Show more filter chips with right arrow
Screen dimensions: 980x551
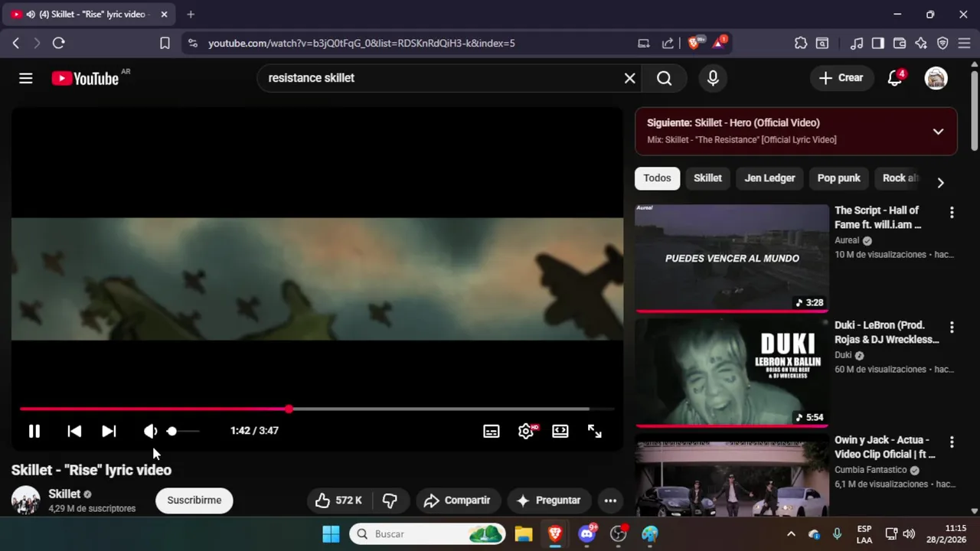pos(940,182)
